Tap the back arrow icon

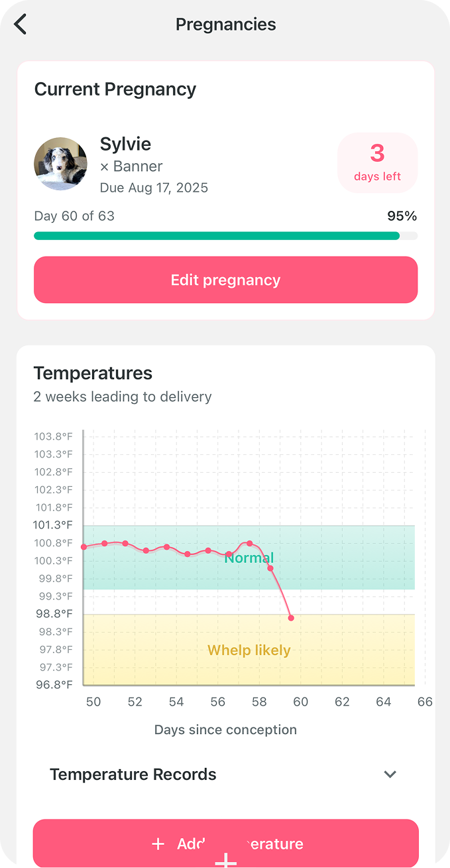click(x=21, y=25)
